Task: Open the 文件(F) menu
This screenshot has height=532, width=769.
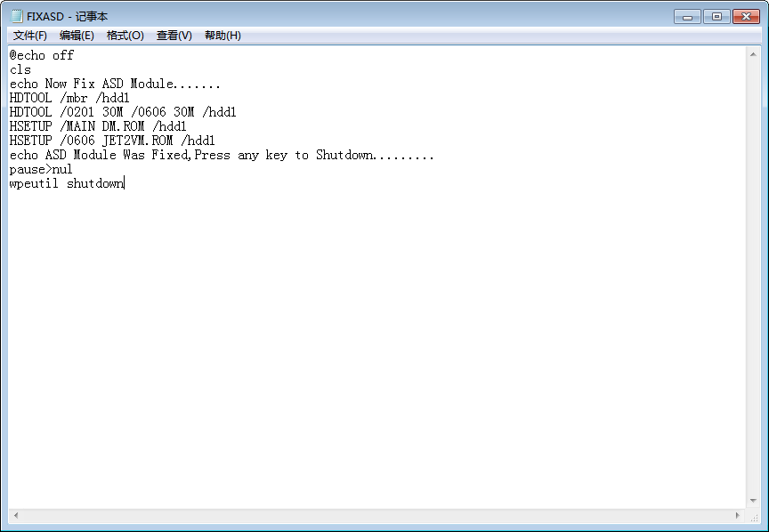Action: point(30,36)
